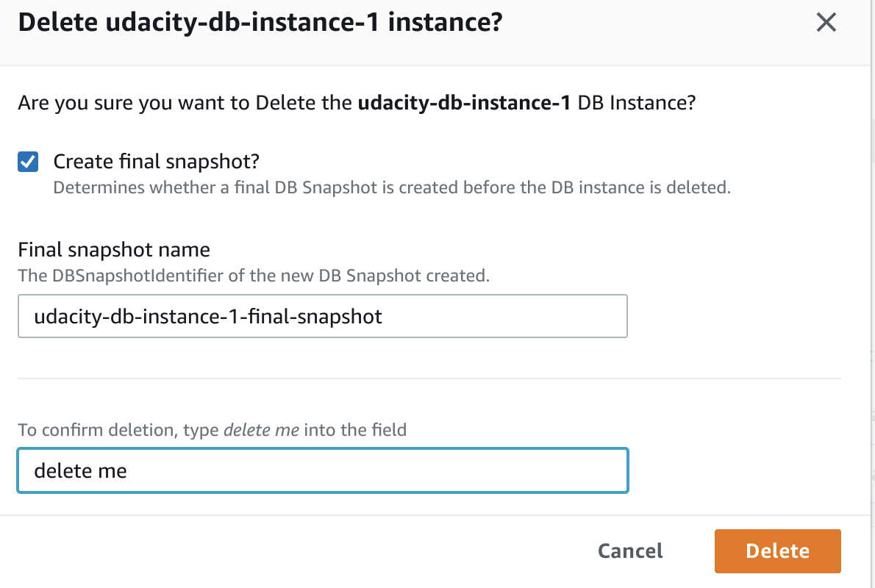Screen dimensions: 875x588
Task: Click the DBSnapshotIdentifier helper description text
Action: pyautogui.click(x=254, y=276)
